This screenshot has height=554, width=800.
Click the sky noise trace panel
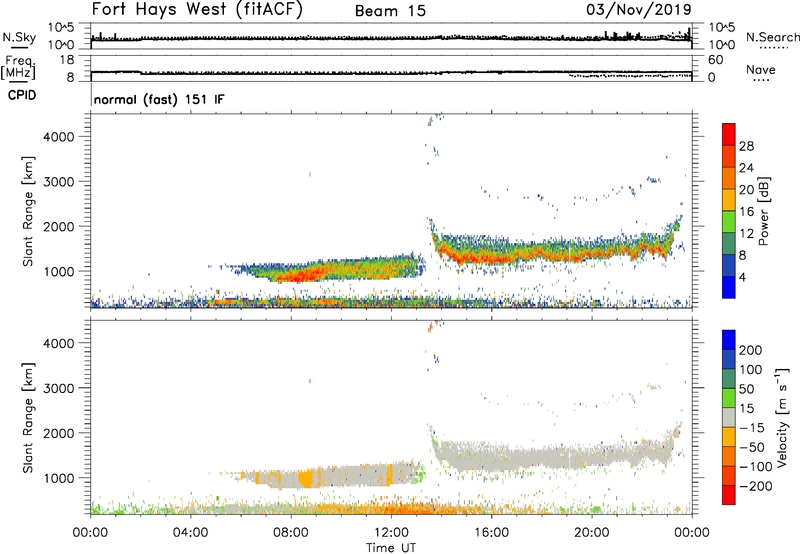click(x=391, y=36)
